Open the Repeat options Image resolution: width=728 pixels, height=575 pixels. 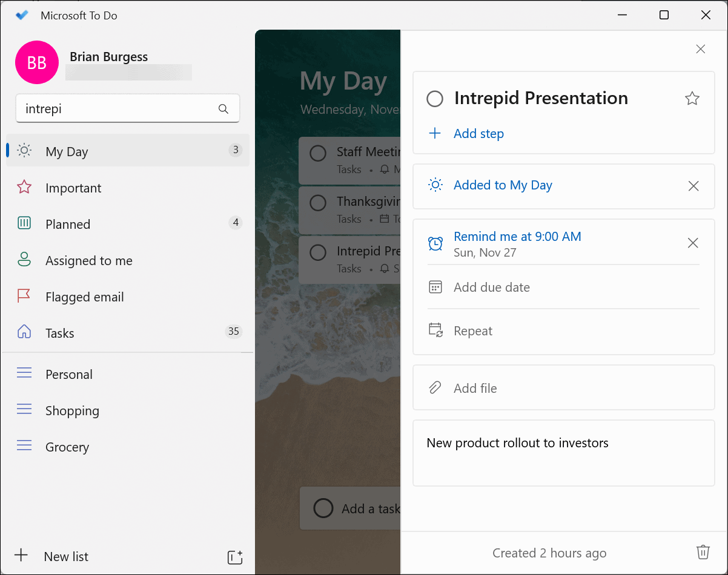[472, 331]
